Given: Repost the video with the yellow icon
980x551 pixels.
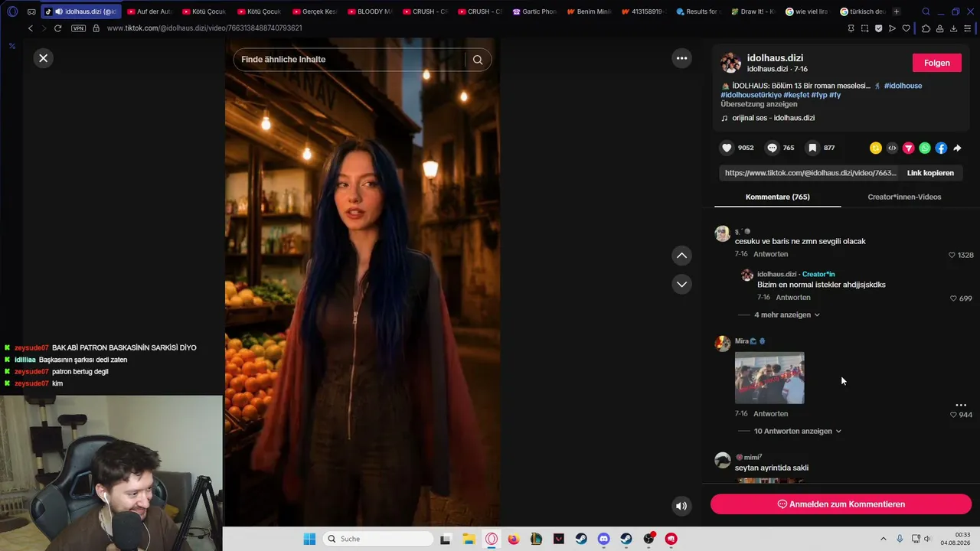Looking at the screenshot, I should coord(875,148).
